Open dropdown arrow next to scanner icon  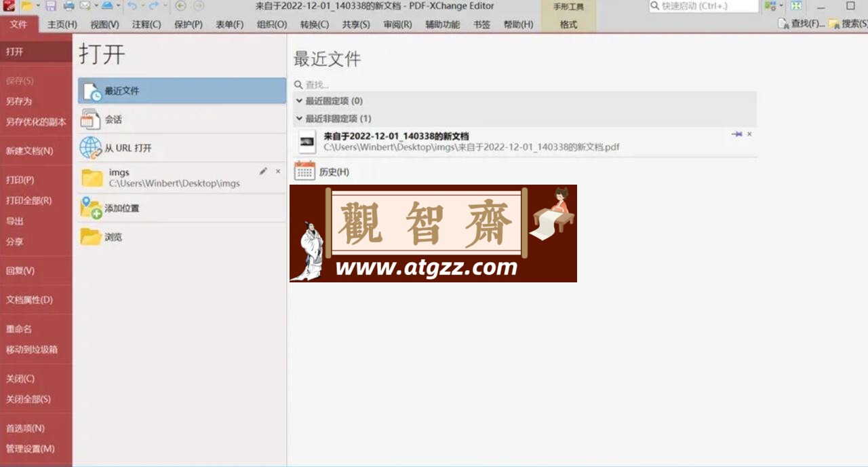point(118,5)
